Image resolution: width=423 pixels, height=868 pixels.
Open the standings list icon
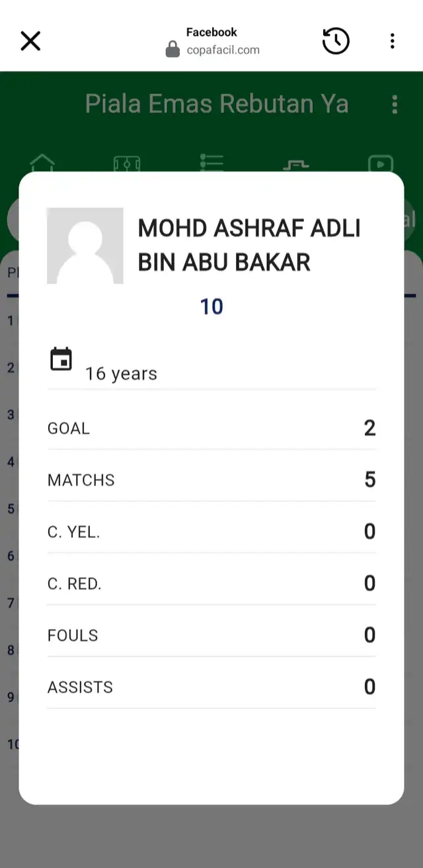(x=211, y=161)
